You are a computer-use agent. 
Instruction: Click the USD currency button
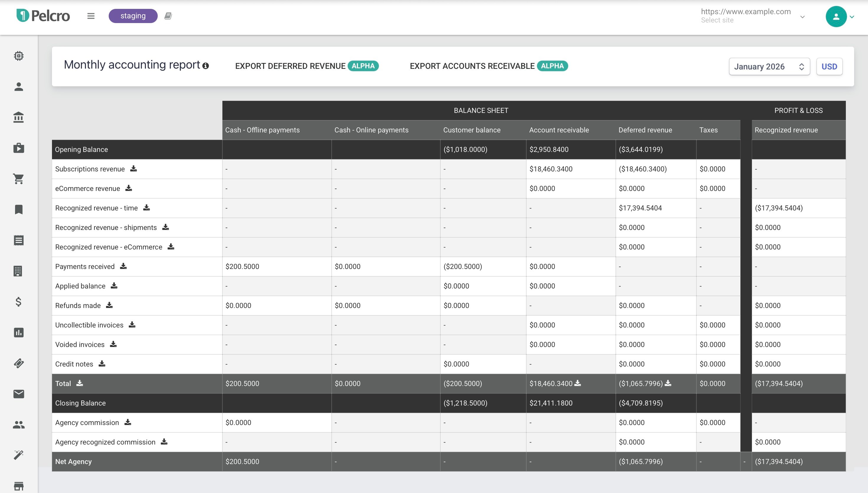click(x=829, y=67)
